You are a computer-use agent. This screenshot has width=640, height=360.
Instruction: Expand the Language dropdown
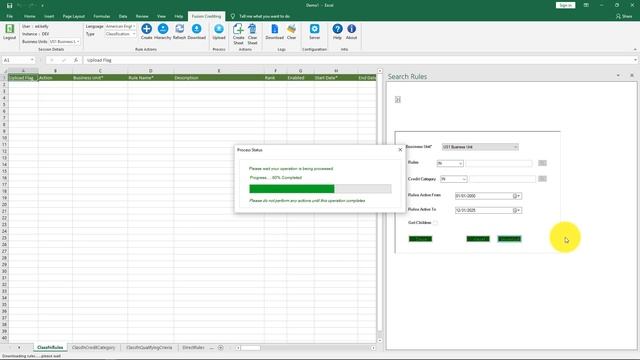tap(134, 26)
